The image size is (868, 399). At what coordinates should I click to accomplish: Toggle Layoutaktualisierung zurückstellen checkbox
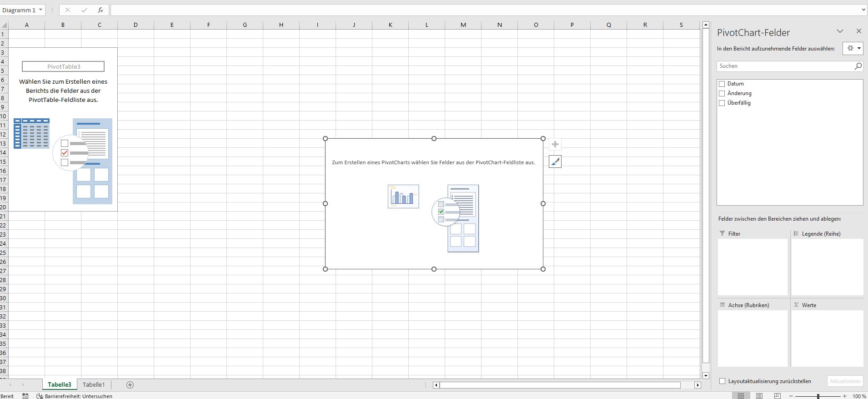722,381
